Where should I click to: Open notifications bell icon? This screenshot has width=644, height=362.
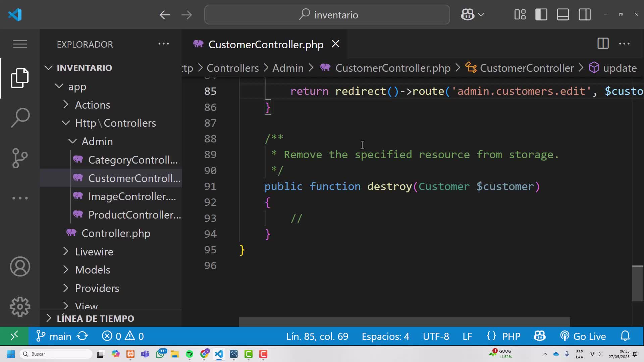[625, 336]
